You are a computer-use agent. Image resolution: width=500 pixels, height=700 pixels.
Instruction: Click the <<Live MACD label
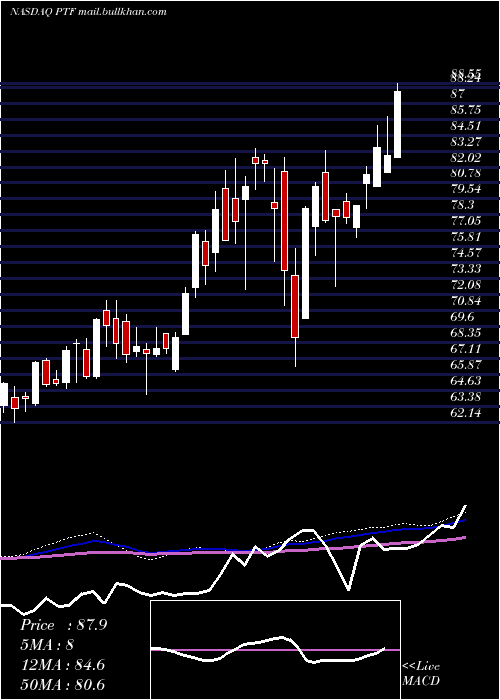pos(421,673)
